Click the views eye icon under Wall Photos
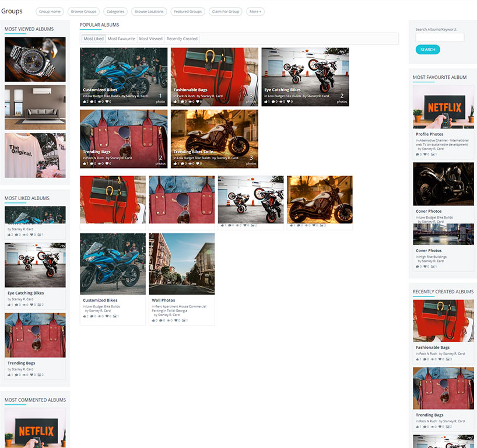The height and width of the screenshot is (448, 477). click(169, 320)
